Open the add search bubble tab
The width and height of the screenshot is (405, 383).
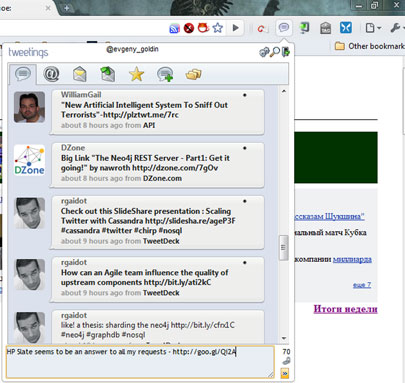[x=165, y=74]
